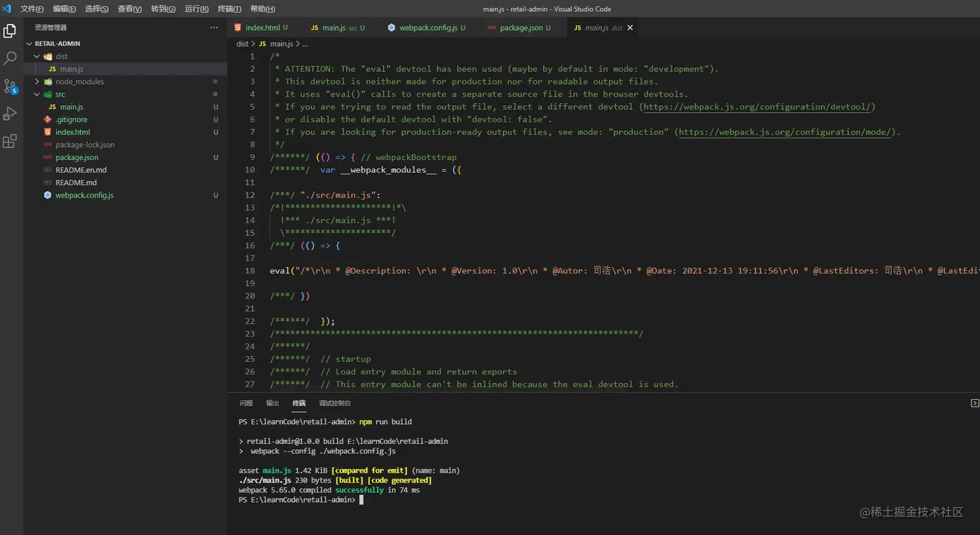Click webpack icon on webpack.config.js tab

391,27
